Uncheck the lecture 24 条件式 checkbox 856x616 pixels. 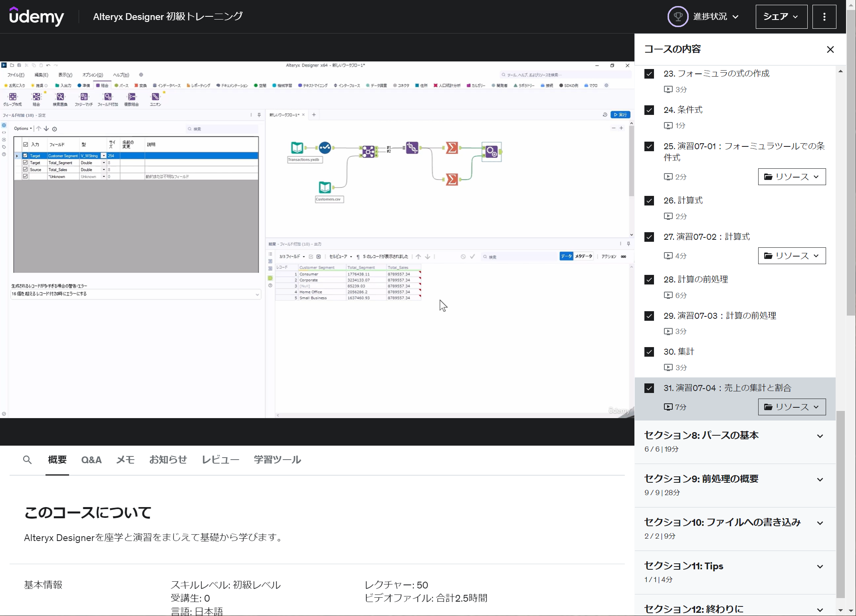pyautogui.click(x=649, y=110)
